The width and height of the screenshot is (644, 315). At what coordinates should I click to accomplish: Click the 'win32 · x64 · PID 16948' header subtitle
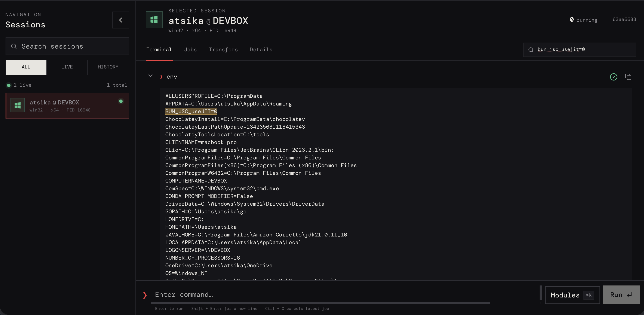202,31
